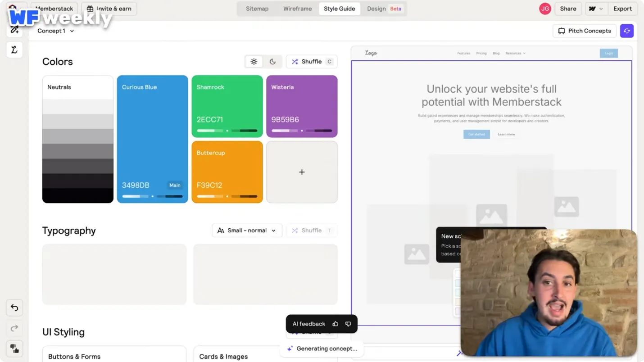Click Features in preview navbar
644x362 pixels.
pyautogui.click(x=463, y=53)
